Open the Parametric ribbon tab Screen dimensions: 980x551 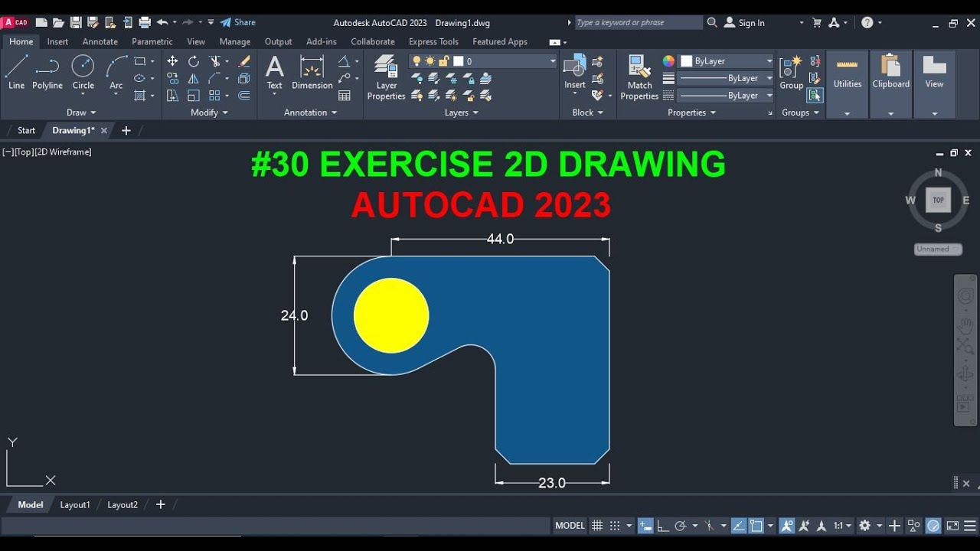click(x=152, y=41)
